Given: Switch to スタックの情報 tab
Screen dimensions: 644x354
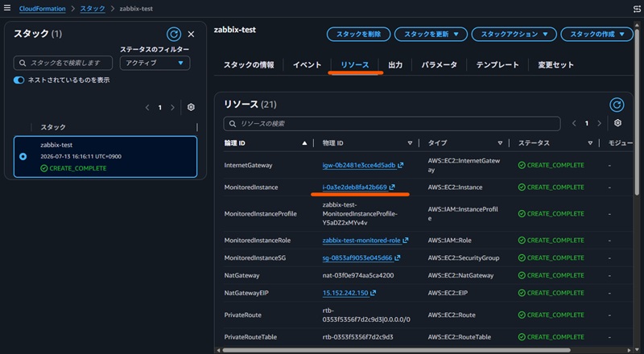Looking at the screenshot, I should [249, 65].
